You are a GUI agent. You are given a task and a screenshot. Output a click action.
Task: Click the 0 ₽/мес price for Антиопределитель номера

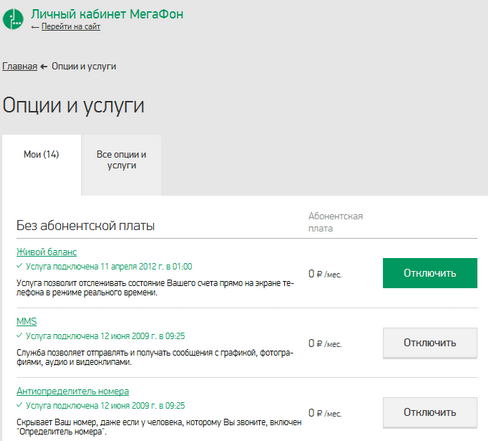[325, 413]
